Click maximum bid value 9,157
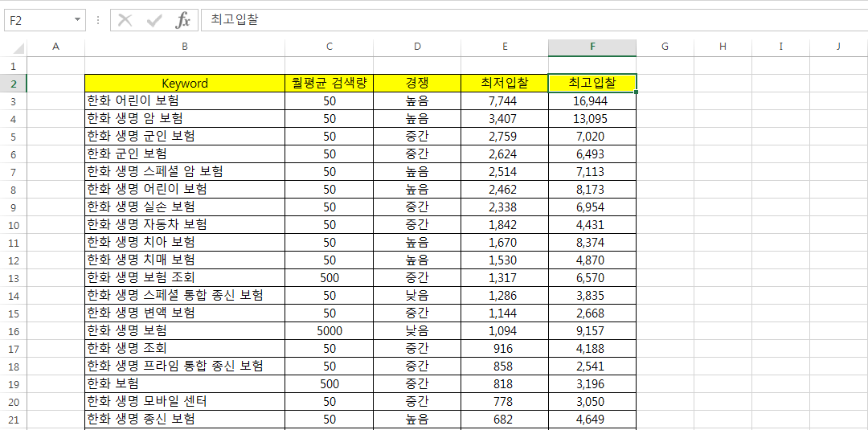868x430 pixels. [592, 331]
